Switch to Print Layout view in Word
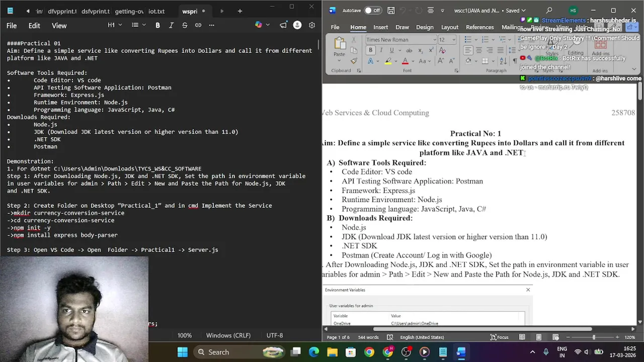 click(x=539, y=337)
